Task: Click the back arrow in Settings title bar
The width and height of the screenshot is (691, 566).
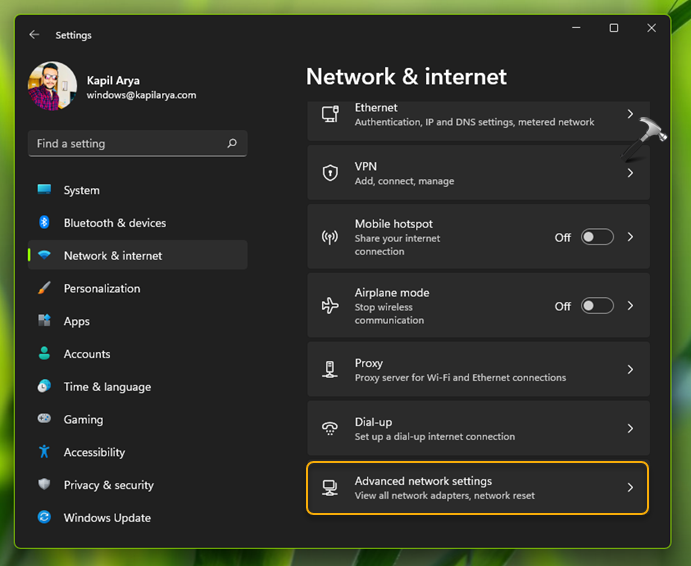Action: [x=34, y=35]
